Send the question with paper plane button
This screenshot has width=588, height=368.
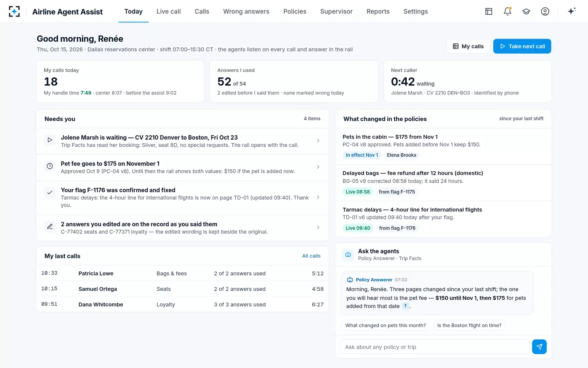pos(539,347)
